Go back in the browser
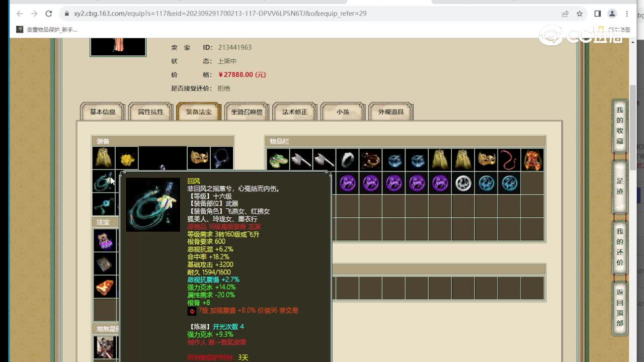 point(20,14)
